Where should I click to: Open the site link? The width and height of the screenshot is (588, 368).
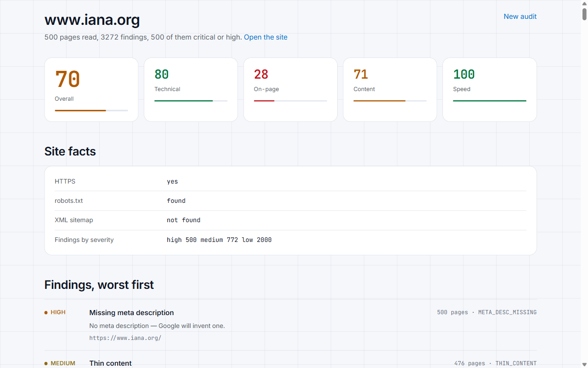[266, 37]
